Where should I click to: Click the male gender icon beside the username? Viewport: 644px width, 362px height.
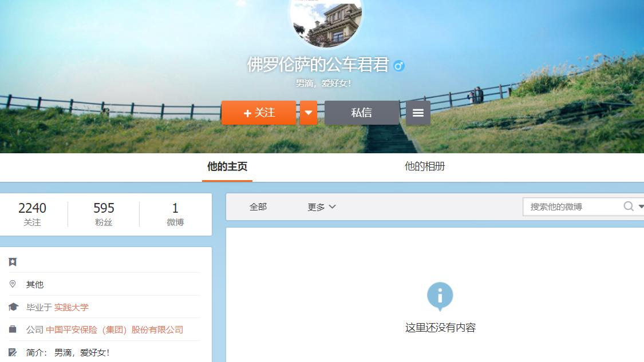click(x=399, y=66)
